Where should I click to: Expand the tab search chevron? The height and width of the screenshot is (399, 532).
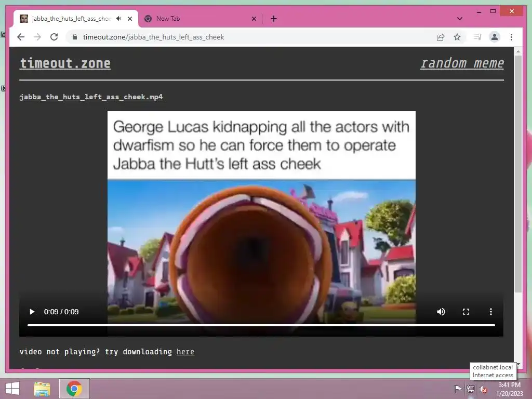pos(460,19)
